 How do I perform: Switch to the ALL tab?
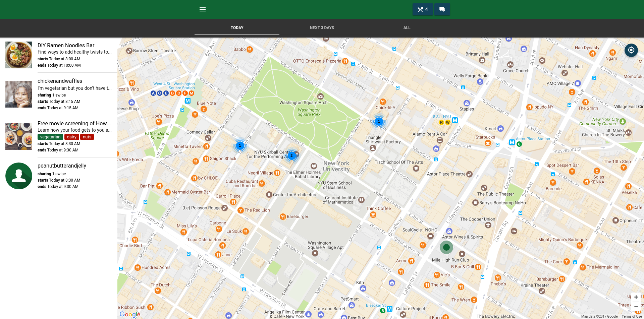click(407, 28)
